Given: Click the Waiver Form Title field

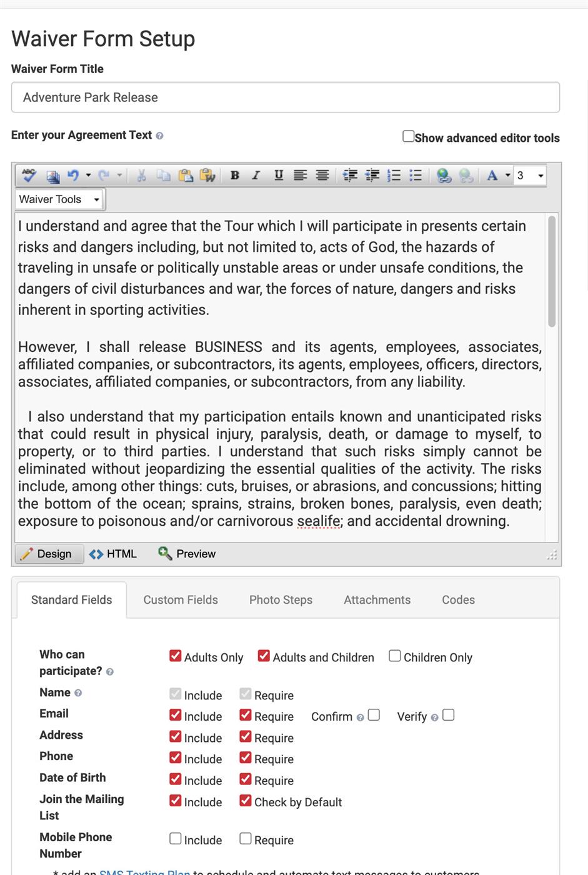Looking at the screenshot, I should click(x=285, y=97).
